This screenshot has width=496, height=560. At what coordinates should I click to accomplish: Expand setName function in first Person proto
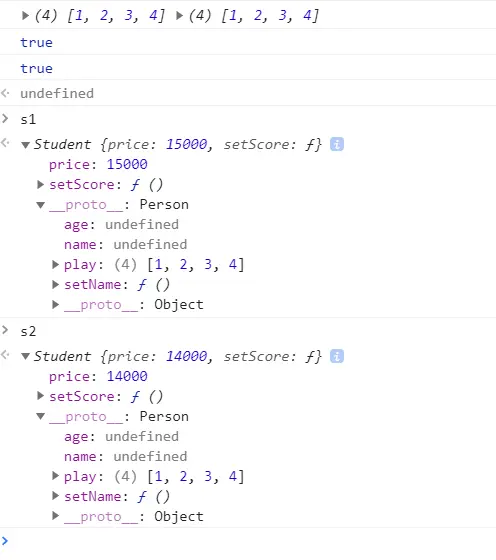[x=55, y=284]
